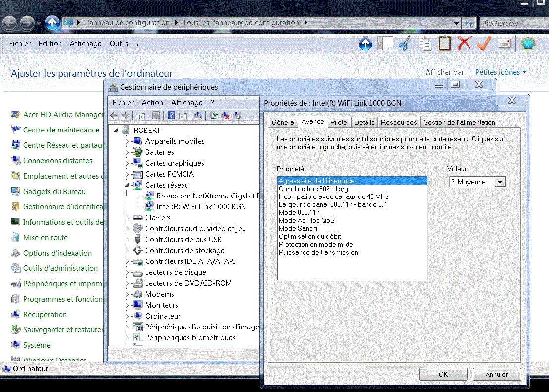Expand the Claviers branch

[x=127, y=218]
